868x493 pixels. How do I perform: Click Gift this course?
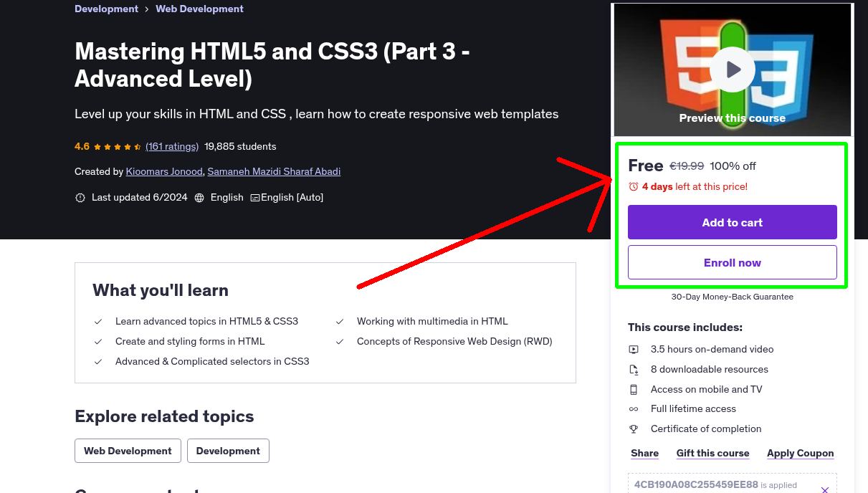[x=712, y=453]
